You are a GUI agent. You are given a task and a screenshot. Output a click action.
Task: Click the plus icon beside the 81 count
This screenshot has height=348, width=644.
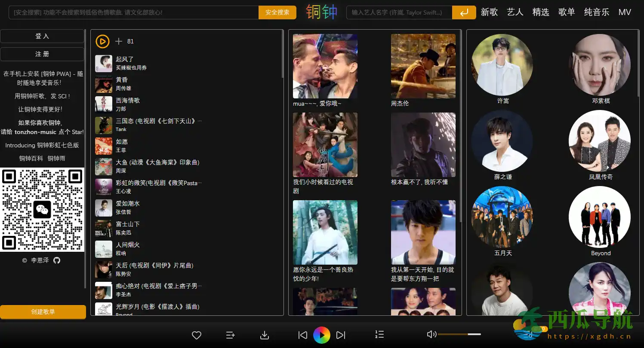pyautogui.click(x=119, y=41)
